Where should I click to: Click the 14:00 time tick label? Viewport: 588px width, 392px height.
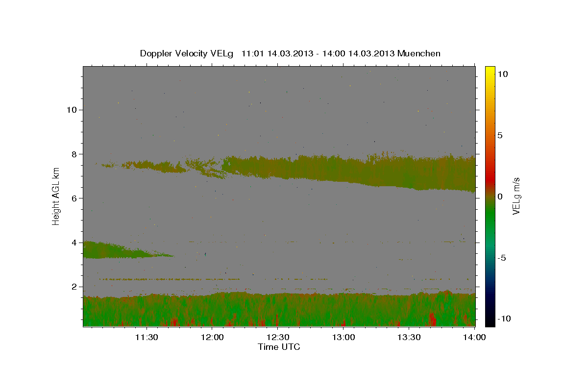tap(474, 337)
